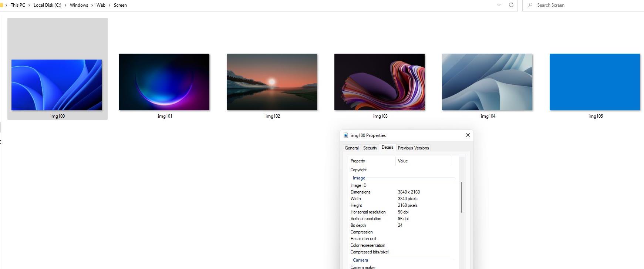Click the Details list vertical scrollbar
644x269 pixels.
462,197
